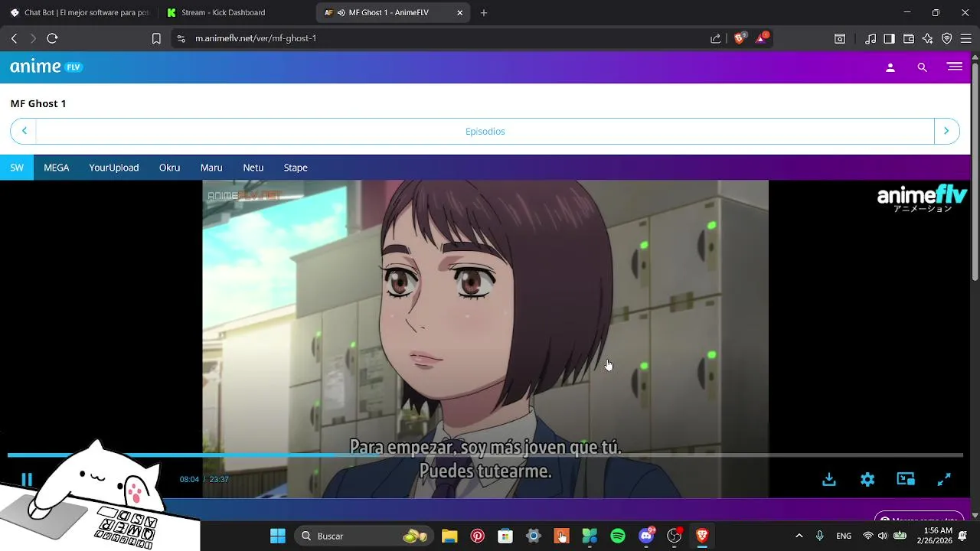Click the browser back arrow
This screenshot has width=980, height=551.
pos(14,38)
